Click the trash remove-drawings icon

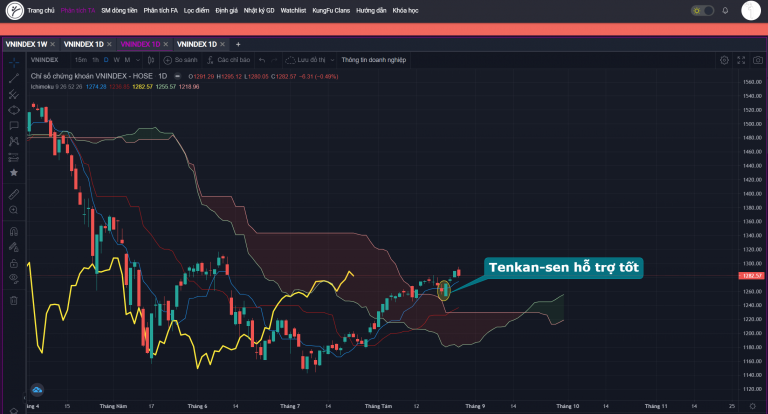tap(14, 300)
